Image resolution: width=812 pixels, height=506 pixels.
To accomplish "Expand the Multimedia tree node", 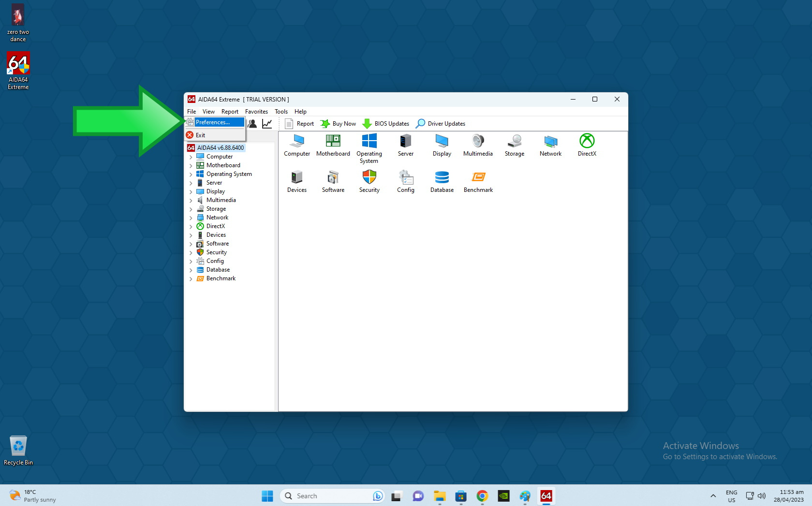I will pyautogui.click(x=191, y=201).
